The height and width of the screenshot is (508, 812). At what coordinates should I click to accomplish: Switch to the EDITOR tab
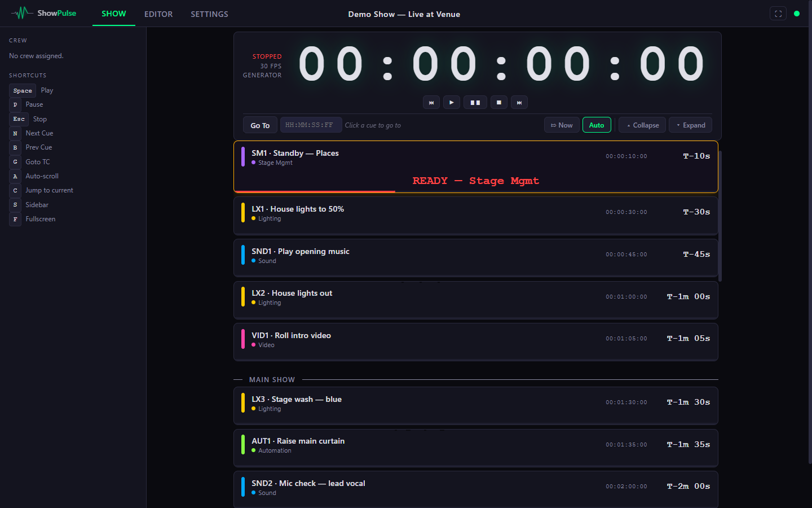coord(158,14)
